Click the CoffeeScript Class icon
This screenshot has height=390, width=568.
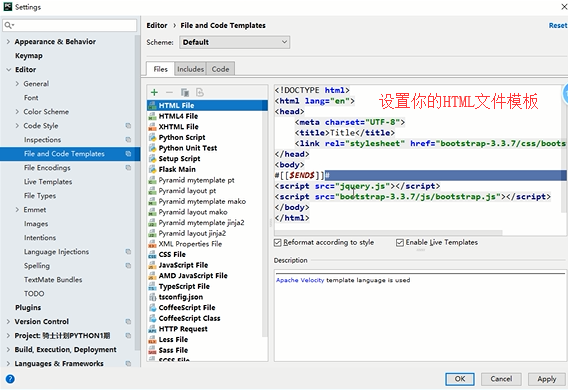tap(153, 318)
